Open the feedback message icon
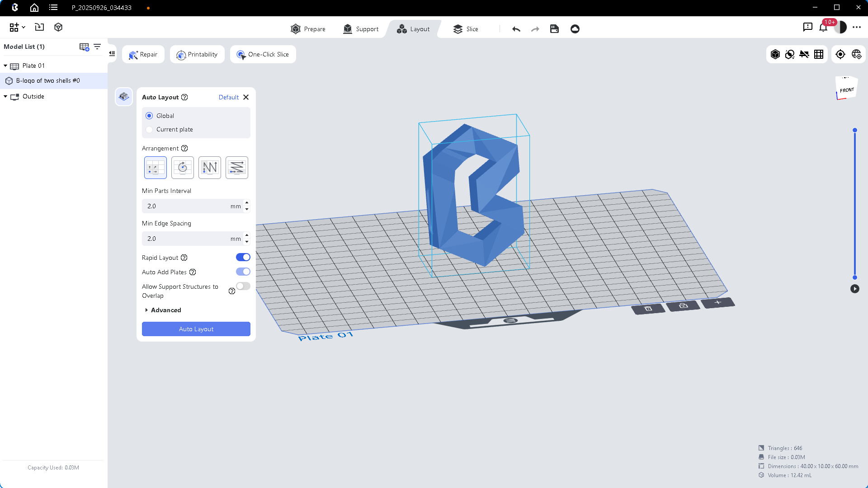The width and height of the screenshot is (868, 488). pyautogui.click(x=807, y=27)
